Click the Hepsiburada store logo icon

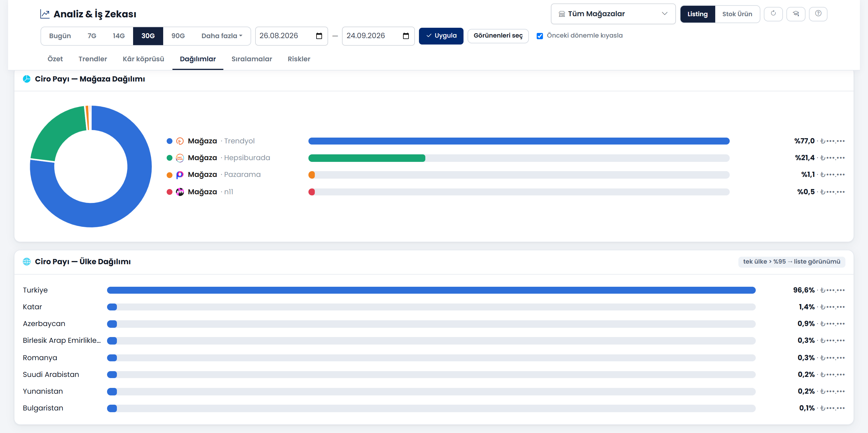tap(180, 158)
